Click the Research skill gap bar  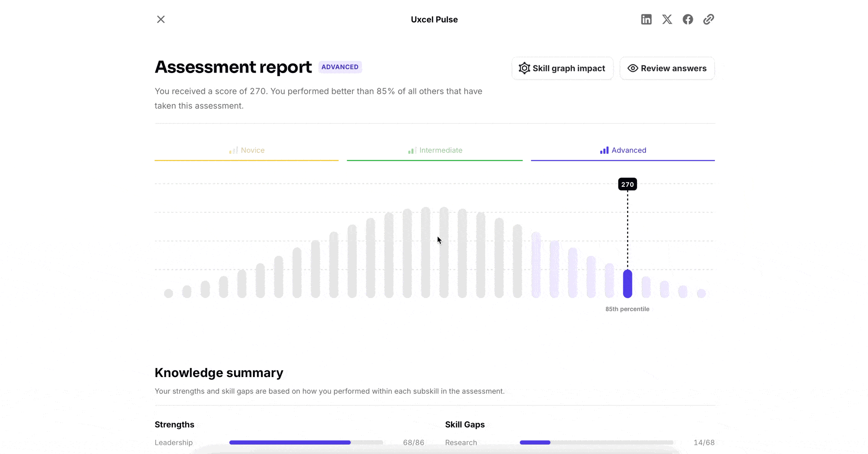click(596, 442)
